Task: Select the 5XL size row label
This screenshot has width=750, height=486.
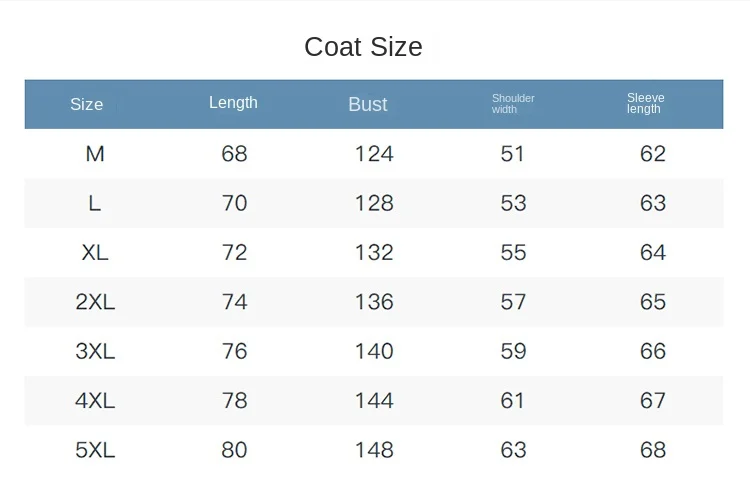Action: [95, 450]
